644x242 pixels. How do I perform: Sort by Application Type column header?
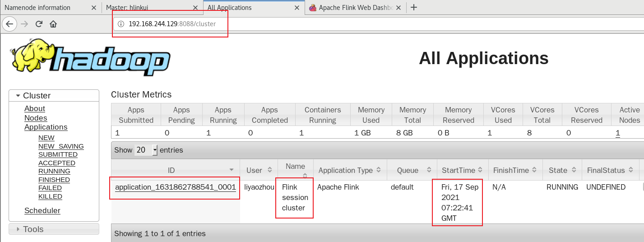[x=350, y=170]
